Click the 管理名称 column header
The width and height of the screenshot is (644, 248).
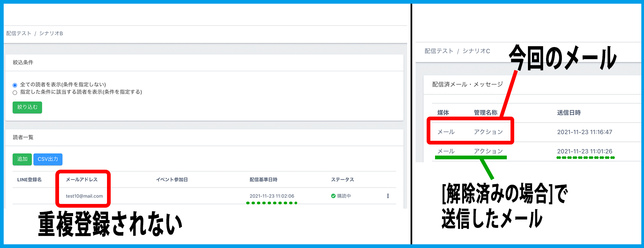point(485,113)
